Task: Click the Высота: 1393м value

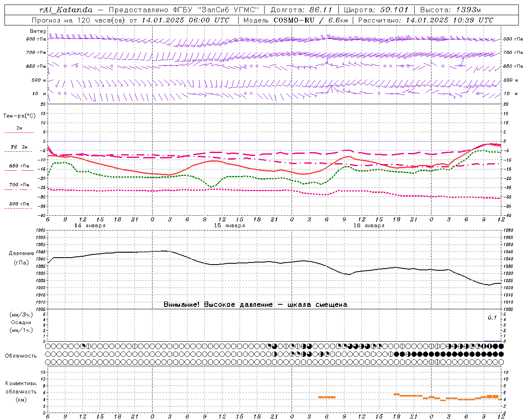Action: click(450, 10)
